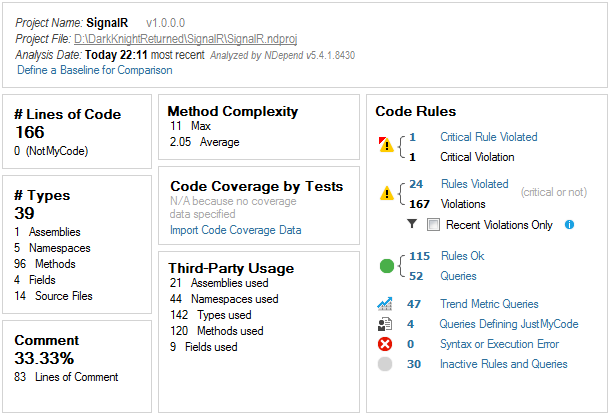The height and width of the screenshot is (415, 612).
Task: Click the yellow rules violated warning icon
Action: tap(386, 193)
